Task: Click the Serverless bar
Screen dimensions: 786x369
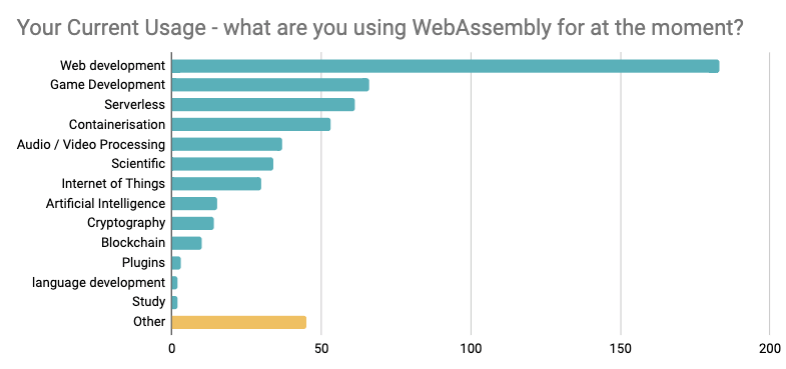Action: [263, 105]
